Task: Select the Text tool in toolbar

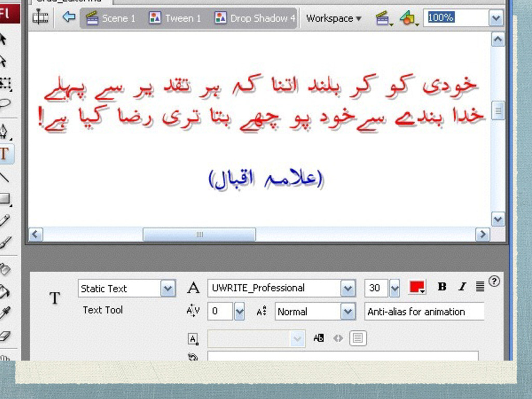Action: point(5,154)
